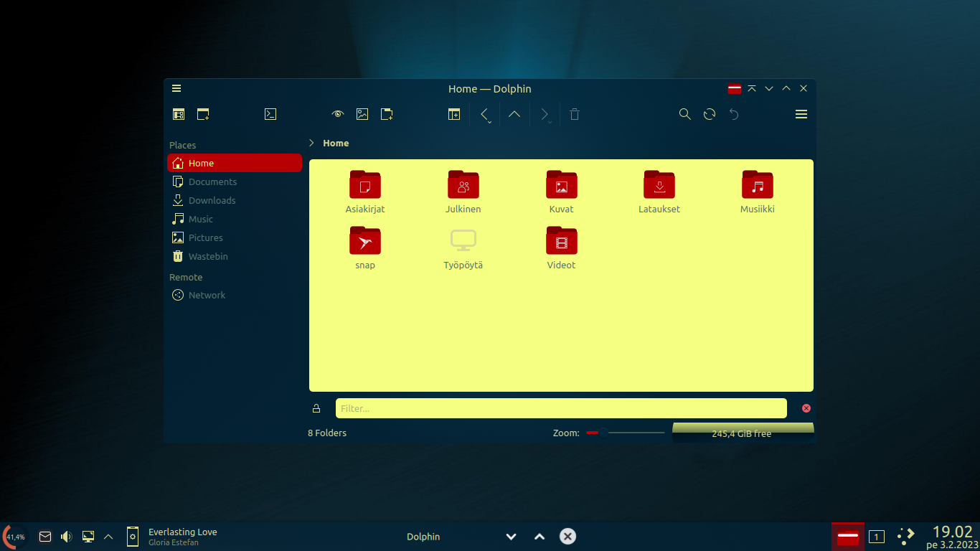Switch to virtual desktop 1
The height and width of the screenshot is (551, 980).
pyautogui.click(x=876, y=537)
